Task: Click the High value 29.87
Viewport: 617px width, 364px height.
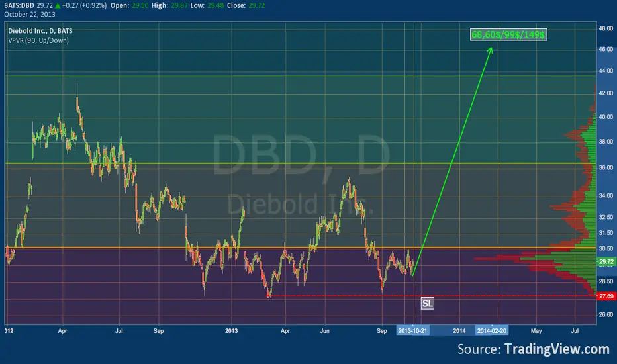Action: pos(179,5)
